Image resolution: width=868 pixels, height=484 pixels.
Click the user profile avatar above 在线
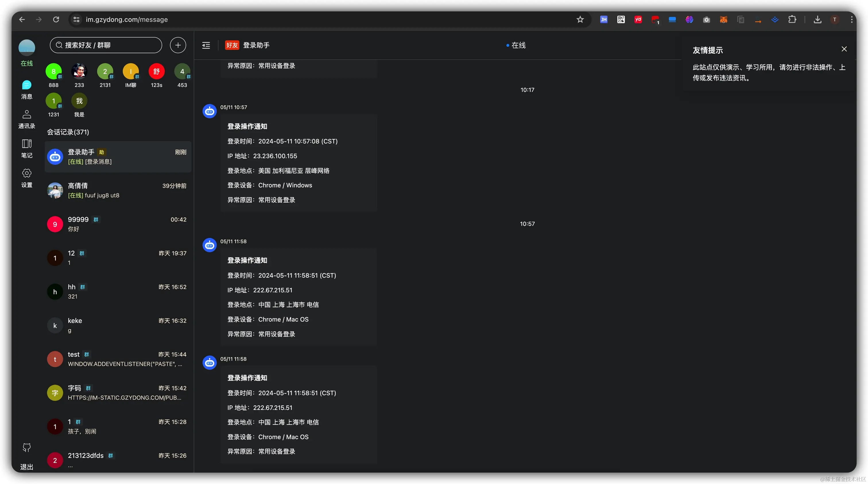[x=27, y=48]
